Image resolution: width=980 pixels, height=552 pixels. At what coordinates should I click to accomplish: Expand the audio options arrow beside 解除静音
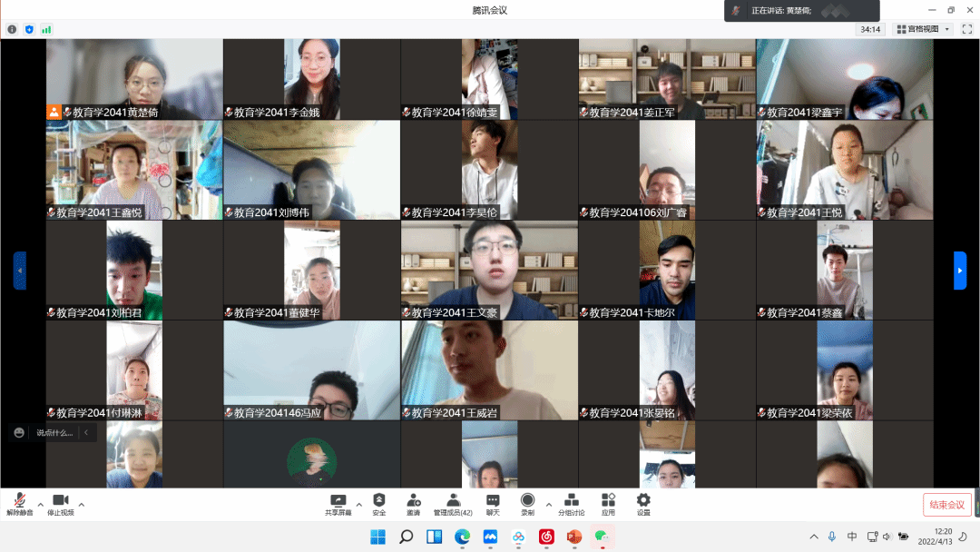click(40, 504)
